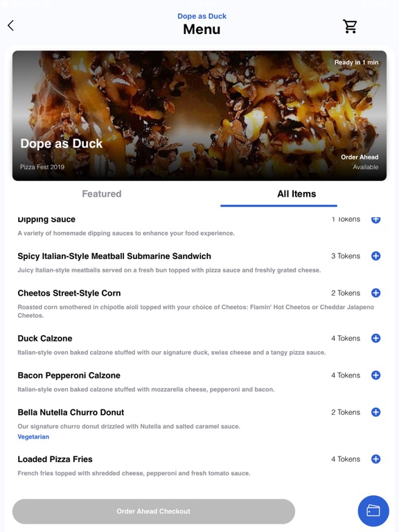This screenshot has height=532, width=399.
Task: Tap the Menu page heading
Action: pyautogui.click(x=202, y=29)
